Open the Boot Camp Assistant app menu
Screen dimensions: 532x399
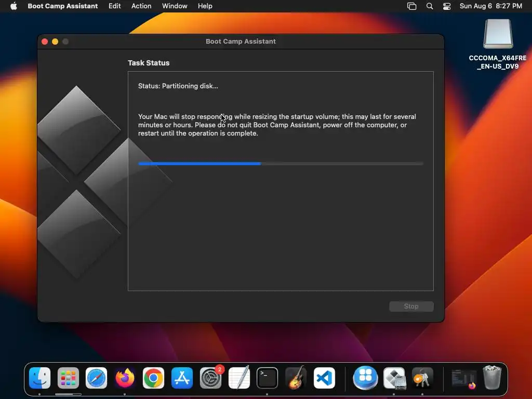coord(63,6)
